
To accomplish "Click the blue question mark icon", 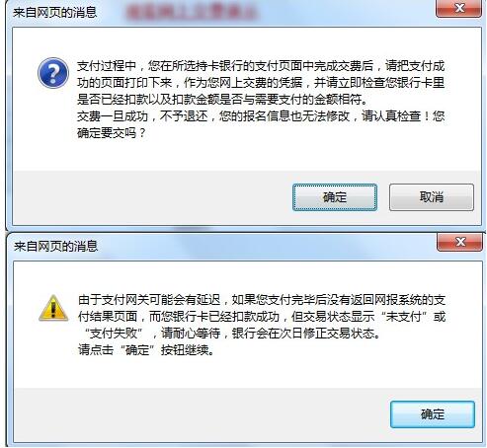I will 53,73.
